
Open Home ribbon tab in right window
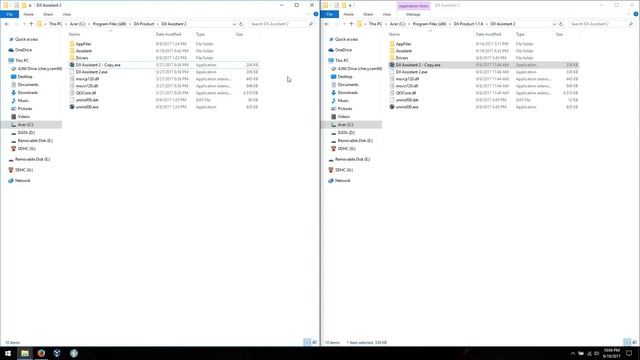click(x=349, y=14)
